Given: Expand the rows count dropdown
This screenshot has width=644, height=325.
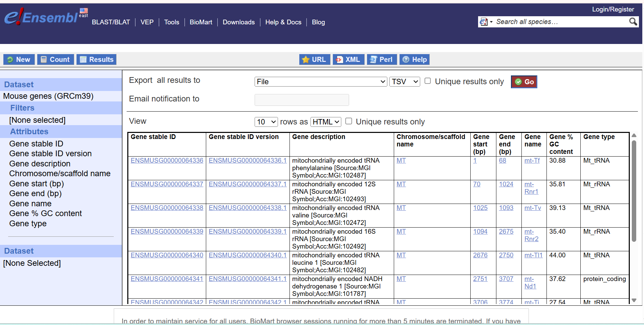Looking at the screenshot, I should click(x=266, y=122).
